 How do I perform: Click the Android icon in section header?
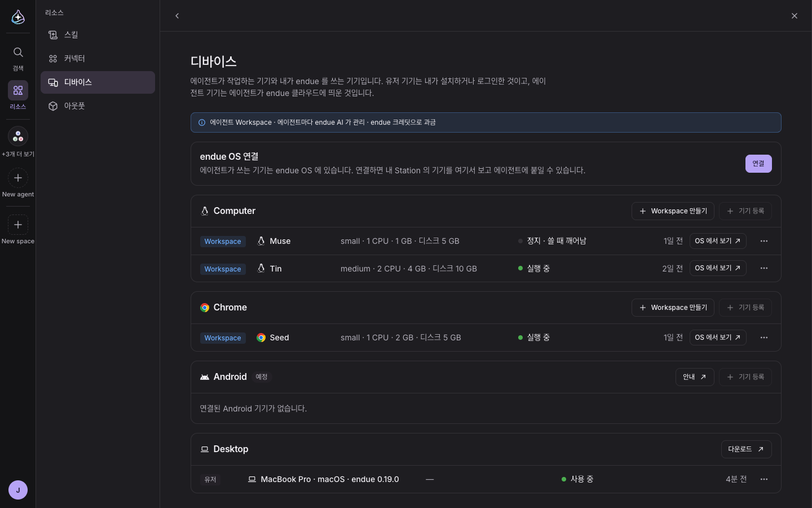205,377
